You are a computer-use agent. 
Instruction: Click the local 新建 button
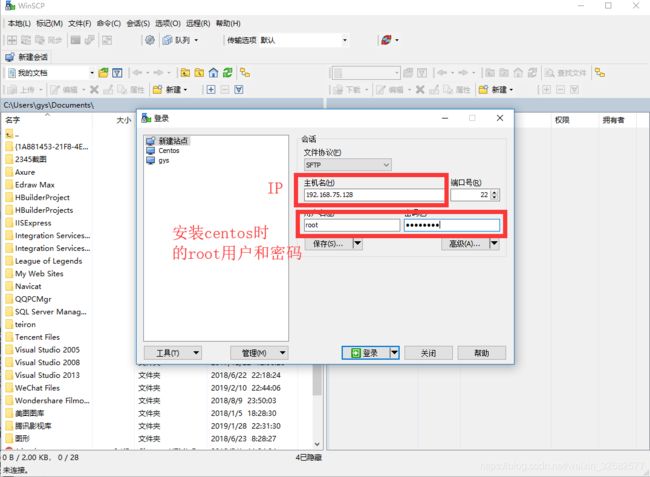(x=170, y=90)
